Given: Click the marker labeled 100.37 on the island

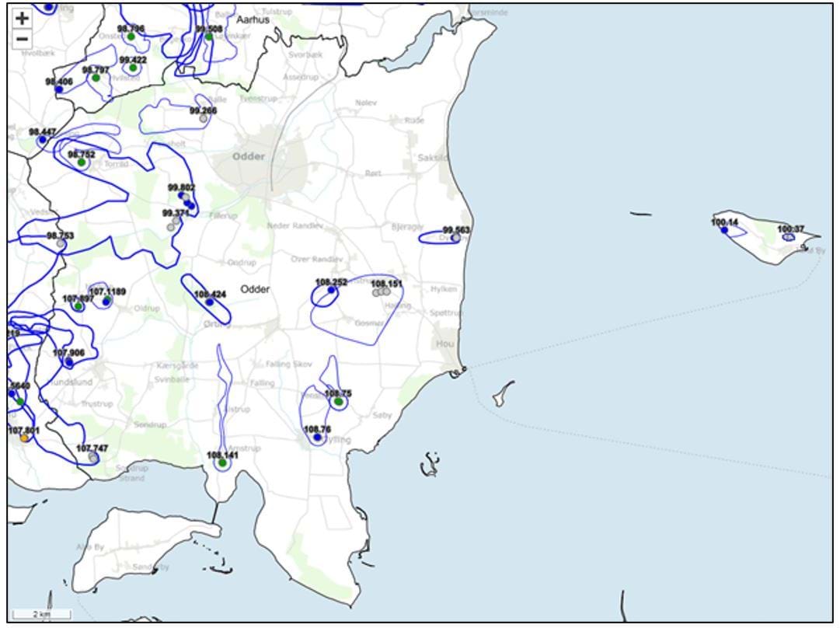Looking at the screenshot, I should [789, 237].
